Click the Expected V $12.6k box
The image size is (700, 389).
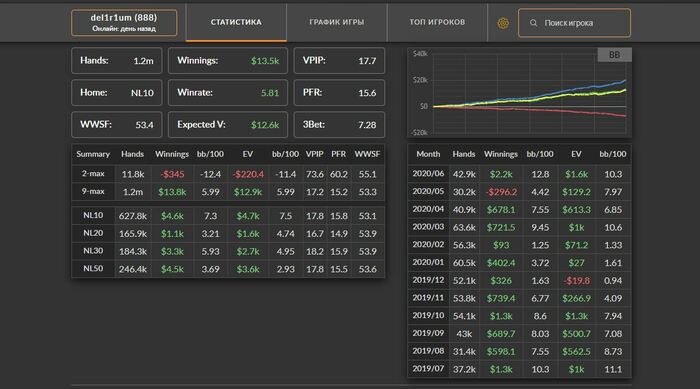tap(228, 125)
